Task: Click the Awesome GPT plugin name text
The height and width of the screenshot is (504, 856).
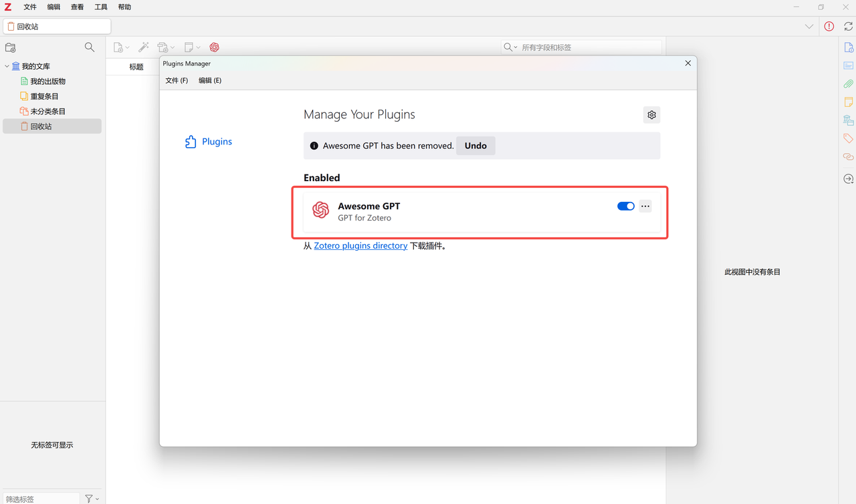Action: (369, 206)
